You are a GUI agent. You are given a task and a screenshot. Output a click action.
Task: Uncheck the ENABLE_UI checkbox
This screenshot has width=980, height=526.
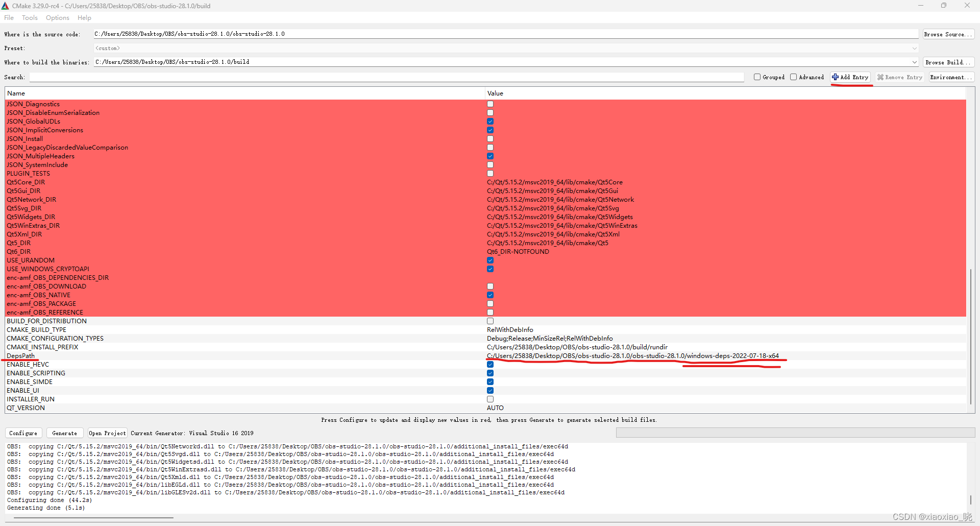pyautogui.click(x=490, y=391)
